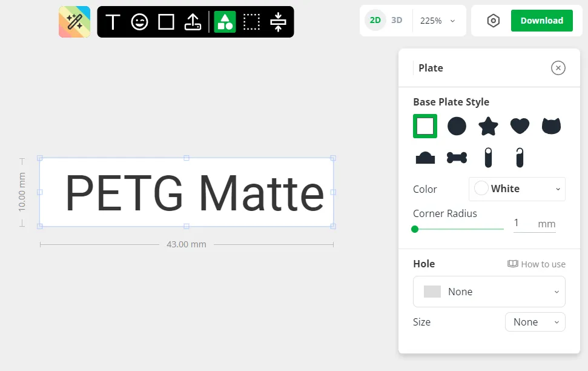This screenshot has width=588, height=371.
Task: Choose the square base plate style
Action: 425,126
